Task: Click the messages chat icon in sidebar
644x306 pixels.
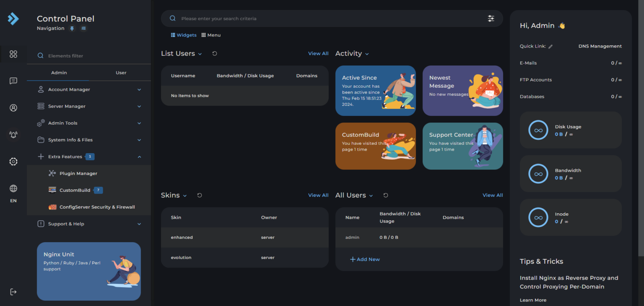Action: pos(13,81)
